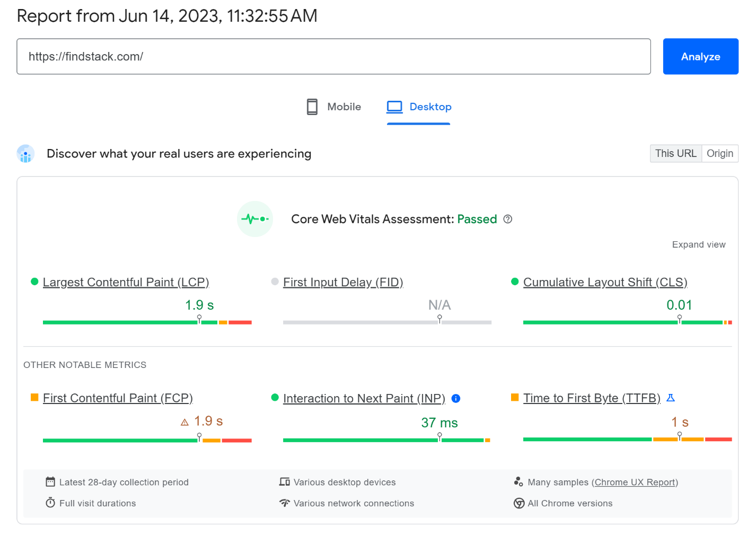Click the 0.01 CLS value
The image size is (756, 535).
(679, 305)
